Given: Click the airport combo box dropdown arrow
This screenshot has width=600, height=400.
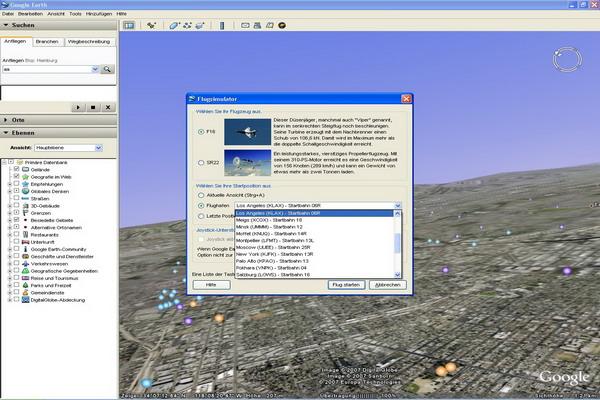Looking at the screenshot, I should (398, 206).
